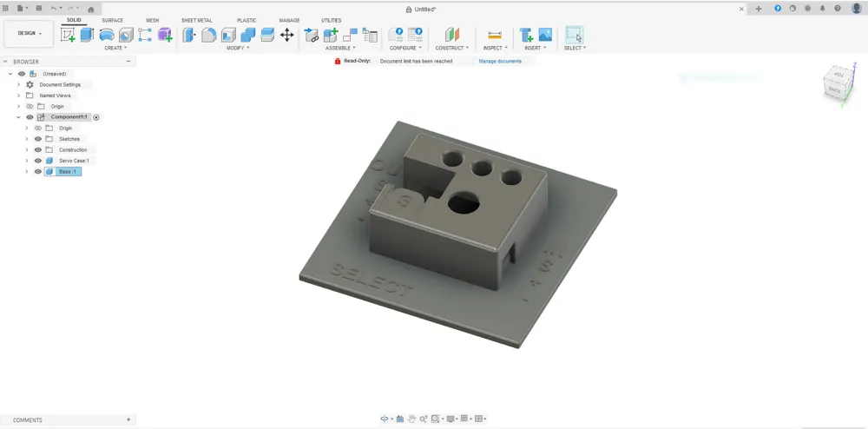Select the Hole tool
The height and width of the screenshot is (429, 868).
tap(126, 35)
